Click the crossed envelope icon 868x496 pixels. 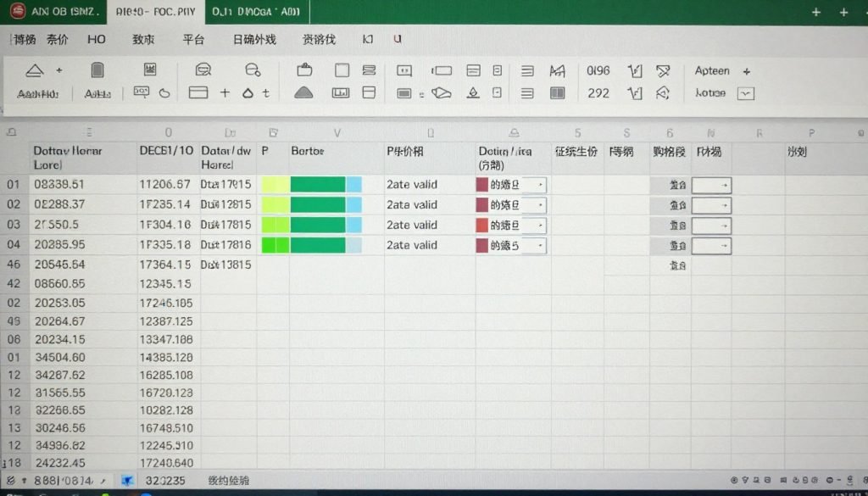click(x=663, y=71)
